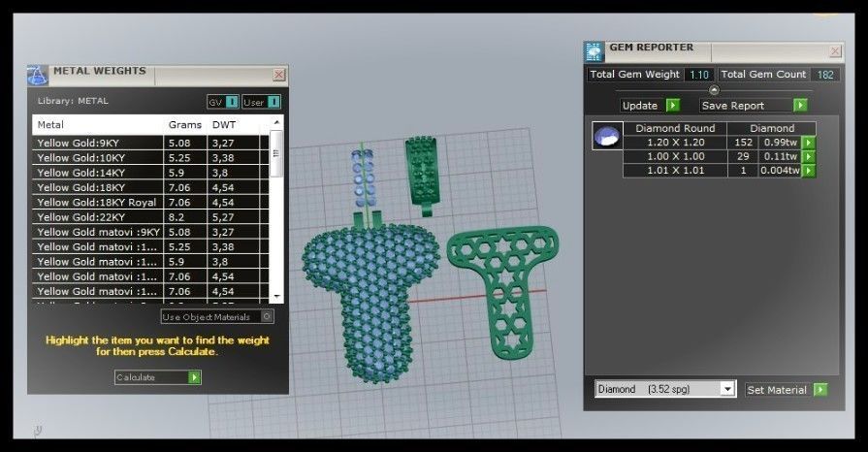868x452 pixels.
Task: Click the Diamond Round column header
Action: tap(675, 128)
